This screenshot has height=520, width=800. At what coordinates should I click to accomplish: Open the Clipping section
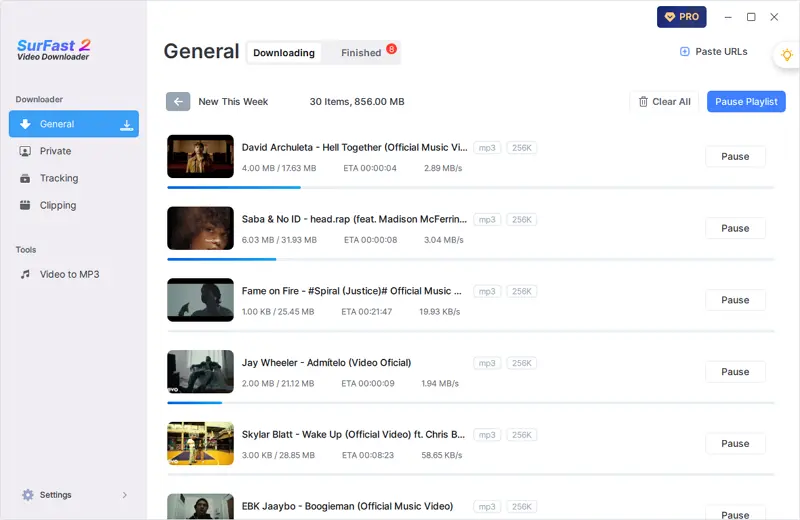point(74,205)
